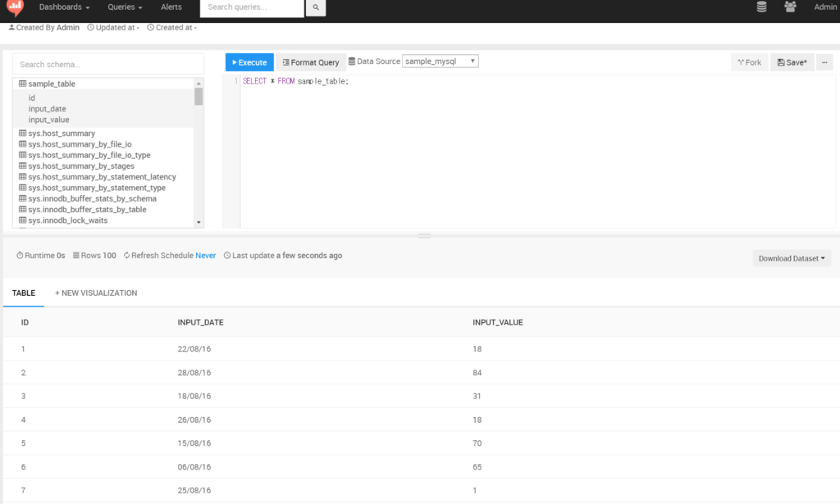Screen dimensions: 840x504
Task: Click in the SQL query editor line
Action: click(295, 81)
